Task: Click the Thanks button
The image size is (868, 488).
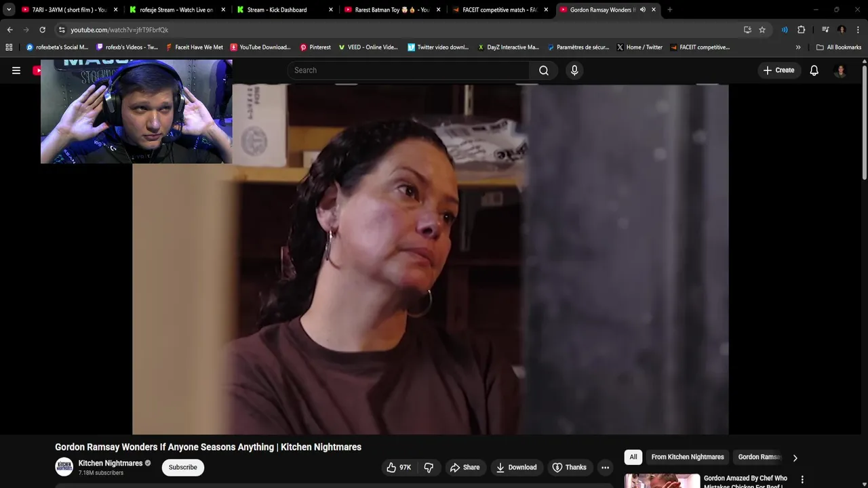Action: [569, 468]
